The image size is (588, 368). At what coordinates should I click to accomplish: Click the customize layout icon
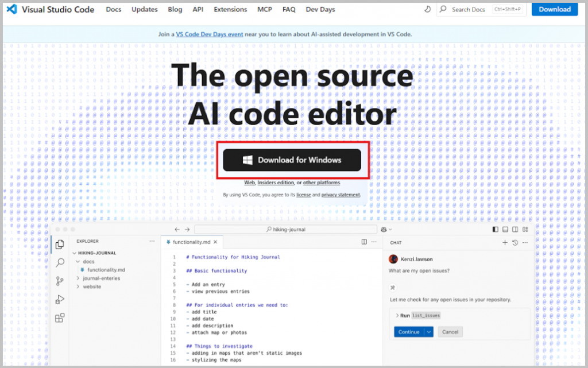(525, 229)
